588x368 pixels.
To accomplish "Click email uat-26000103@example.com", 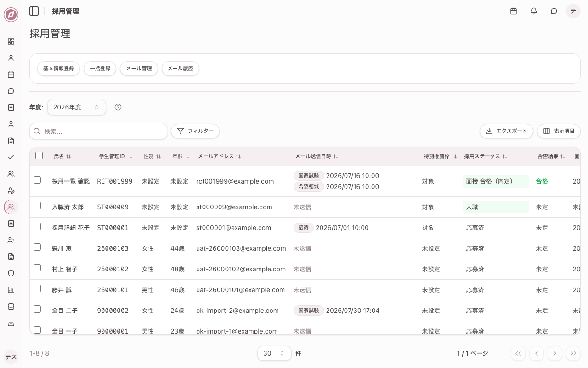I will [241, 248].
